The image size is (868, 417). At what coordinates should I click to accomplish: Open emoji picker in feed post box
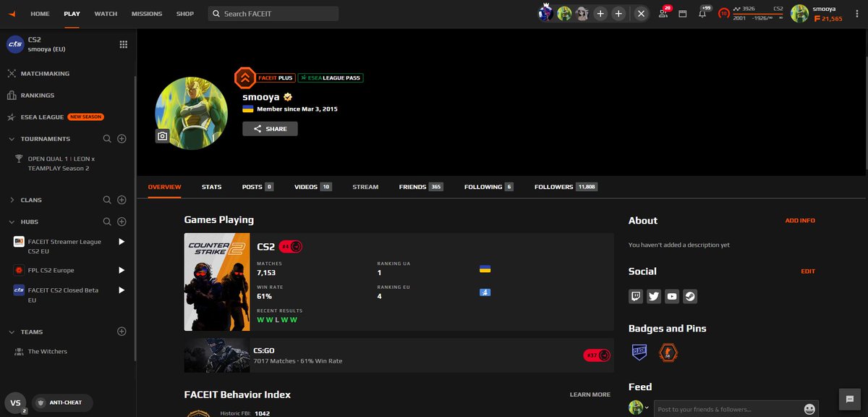click(809, 409)
